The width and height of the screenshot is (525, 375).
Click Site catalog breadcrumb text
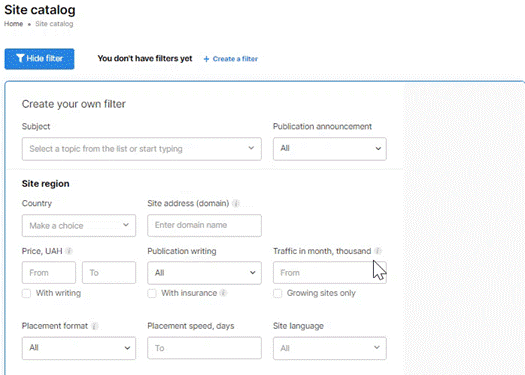[x=54, y=24]
